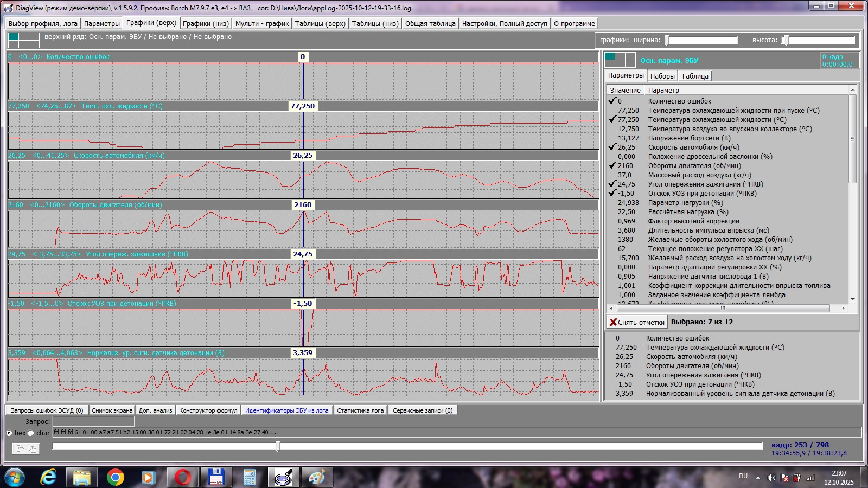This screenshot has width=868, height=488.
Task: Open Windows Media Player taskbar icon
Action: point(148,478)
